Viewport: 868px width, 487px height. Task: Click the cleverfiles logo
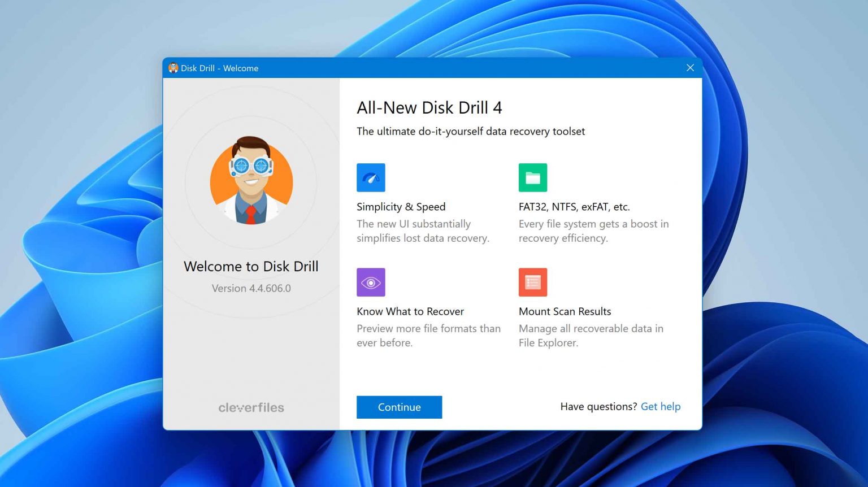click(x=251, y=407)
